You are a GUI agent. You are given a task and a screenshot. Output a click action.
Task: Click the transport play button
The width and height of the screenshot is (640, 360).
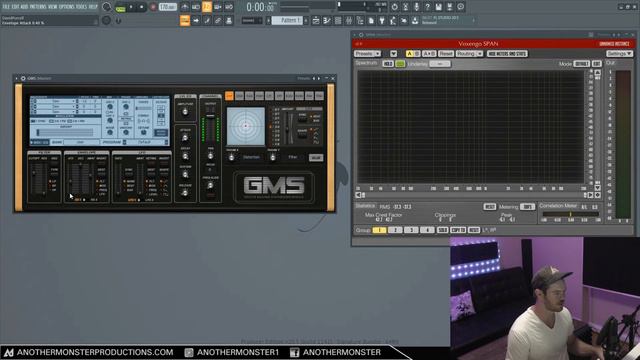coord(131,7)
